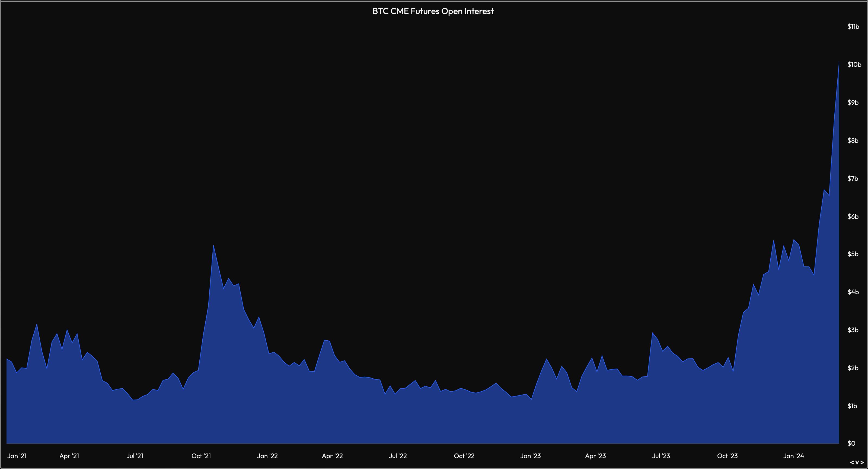Click the $3b y-axis label

[853, 330]
